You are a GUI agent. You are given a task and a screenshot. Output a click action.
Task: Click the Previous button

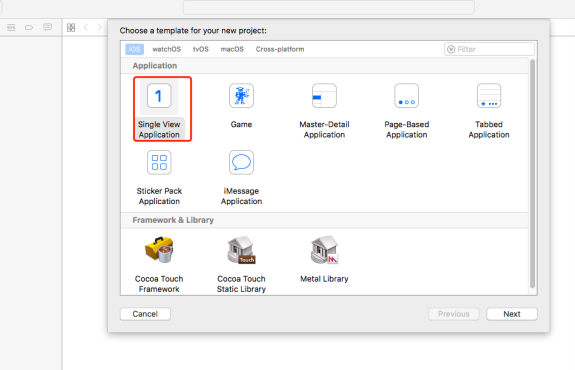(454, 314)
